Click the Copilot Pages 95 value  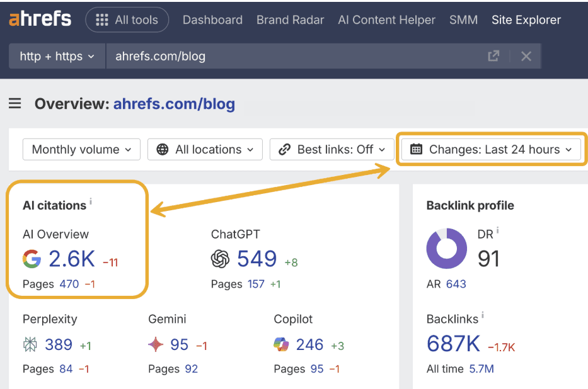[317, 369]
